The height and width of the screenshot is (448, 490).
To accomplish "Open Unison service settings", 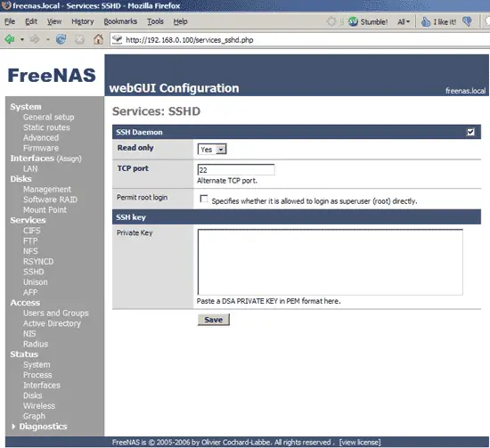I will point(36,282).
